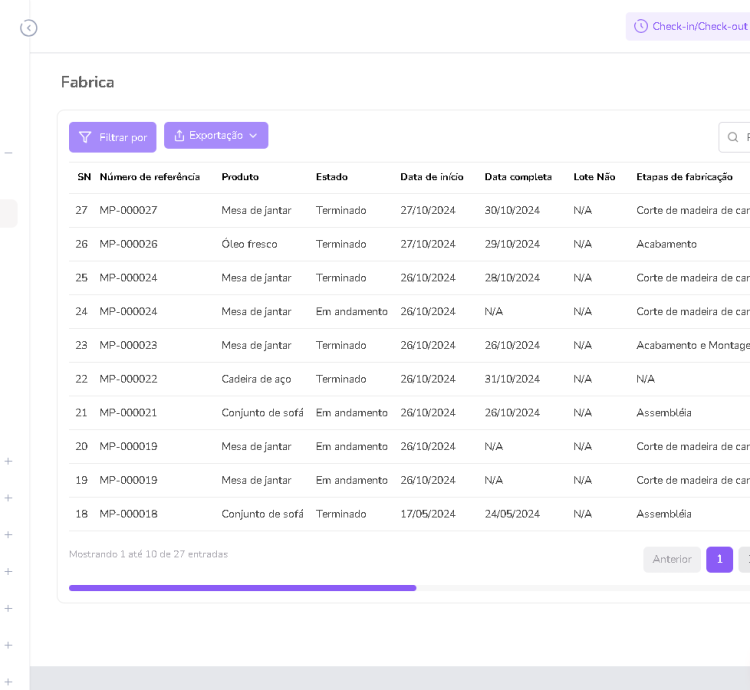Open the Exportação dropdown chevron
750x690 pixels.
tap(253, 135)
